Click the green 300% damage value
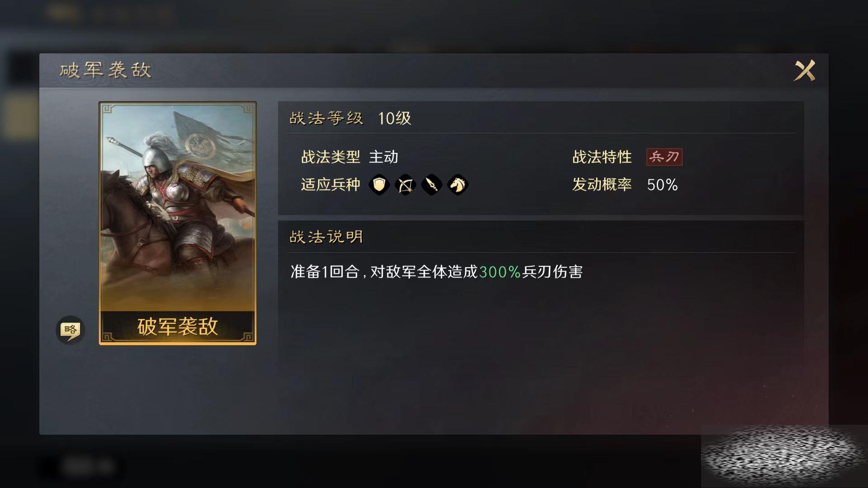The height and width of the screenshot is (488, 868). (500, 272)
